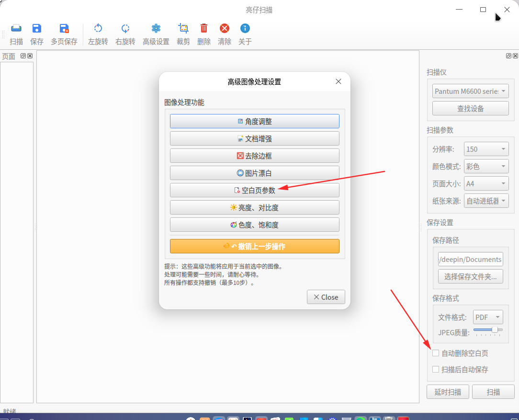Viewport: 519px width, 420px height.
Task: Click the orange 撤销上一步操作 button
Action: pos(255,246)
